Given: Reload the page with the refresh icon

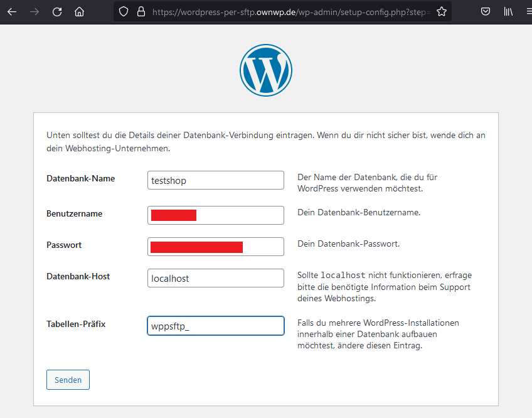Looking at the screenshot, I should (x=57, y=12).
